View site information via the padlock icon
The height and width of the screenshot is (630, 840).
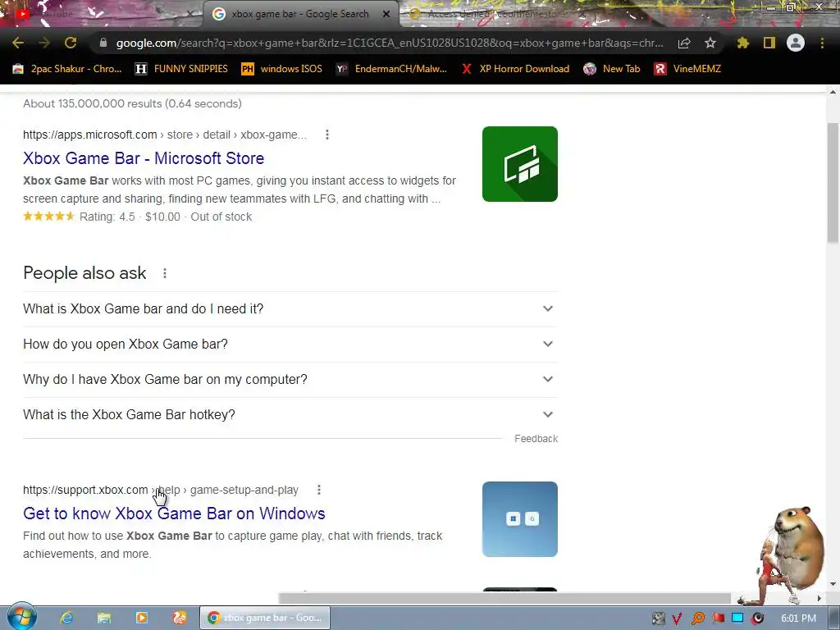click(x=103, y=43)
